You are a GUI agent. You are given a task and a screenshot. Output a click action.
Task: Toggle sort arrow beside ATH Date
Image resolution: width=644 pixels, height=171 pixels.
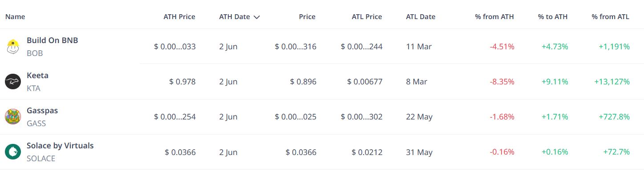click(x=256, y=17)
